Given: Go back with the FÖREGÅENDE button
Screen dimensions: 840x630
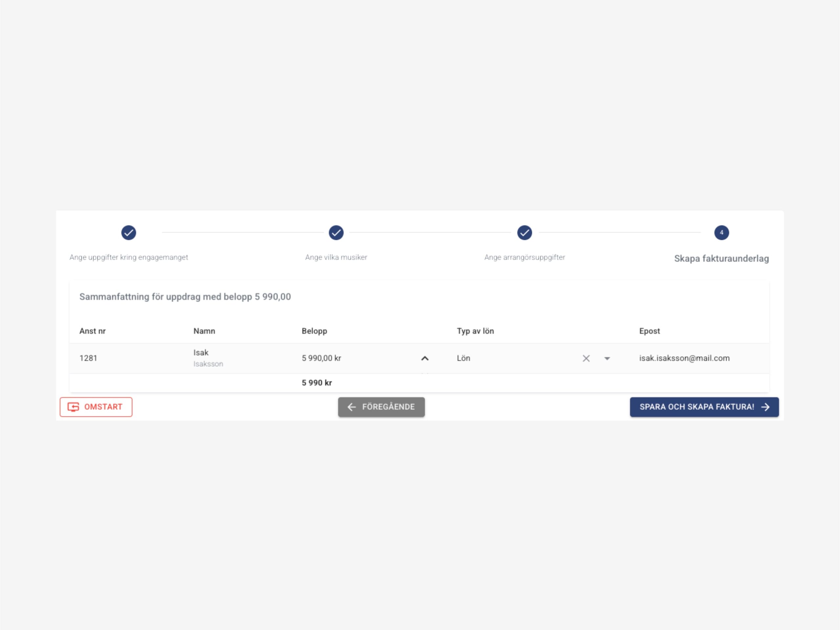Looking at the screenshot, I should (381, 407).
